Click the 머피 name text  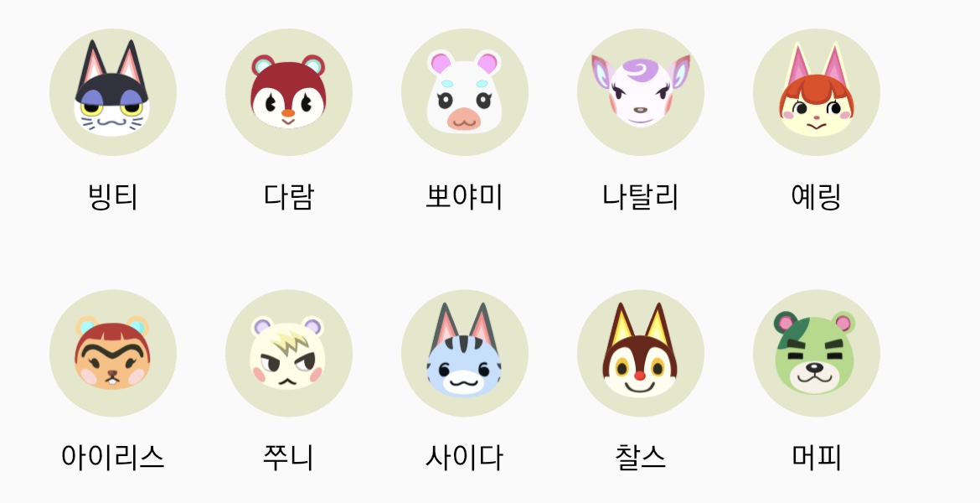(817, 458)
